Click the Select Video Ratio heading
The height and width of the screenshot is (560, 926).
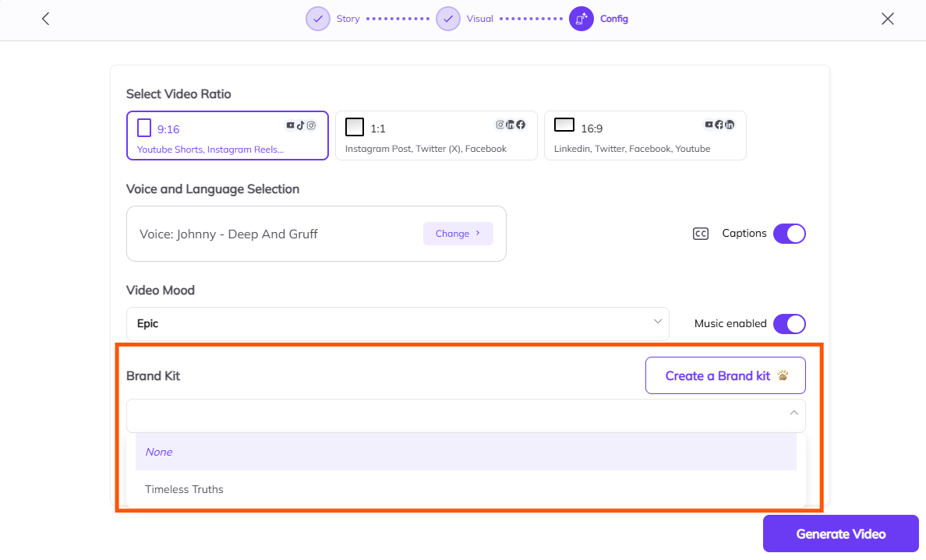178,93
